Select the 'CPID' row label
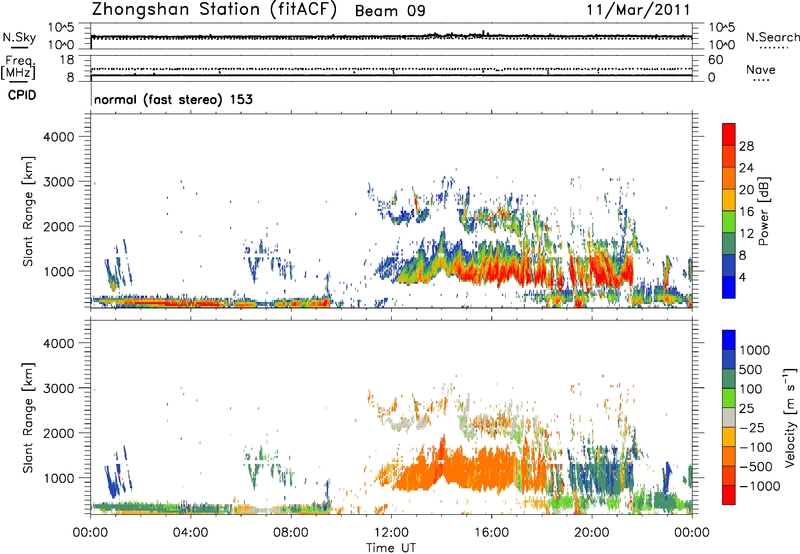This screenshot has width=800, height=554. 21,95
